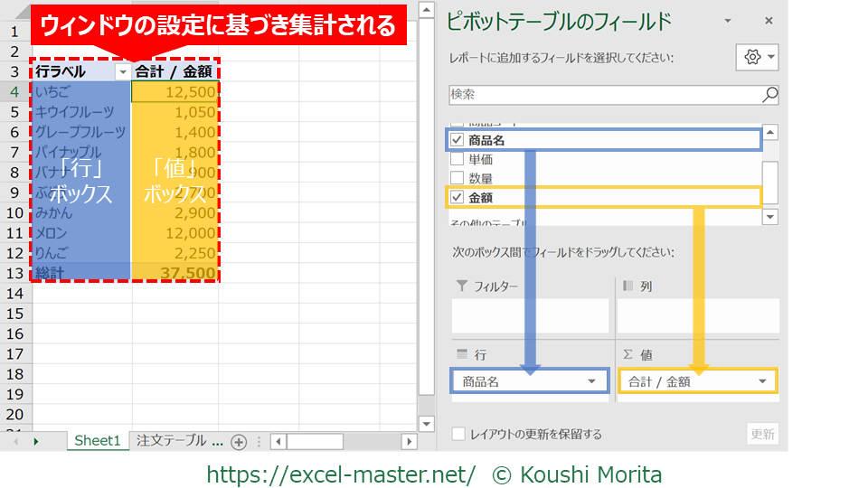Click the magnifier icon in the field search box
This screenshot has height=488, width=868.
tap(769, 94)
